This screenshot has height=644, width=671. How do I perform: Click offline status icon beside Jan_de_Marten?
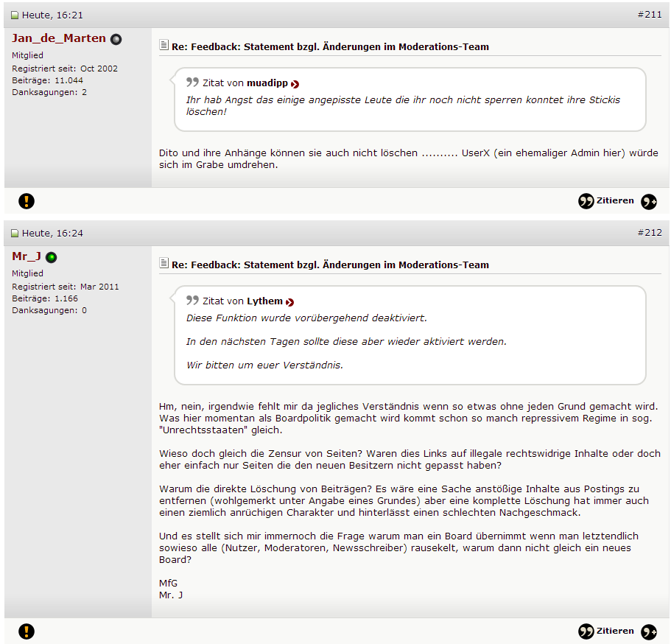(x=116, y=40)
